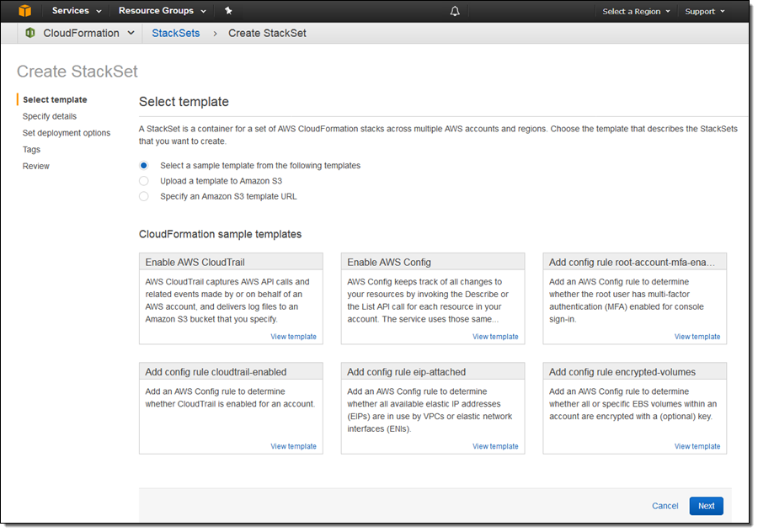758x532 pixels.
Task: Click the Cancel link
Action: coord(665,506)
